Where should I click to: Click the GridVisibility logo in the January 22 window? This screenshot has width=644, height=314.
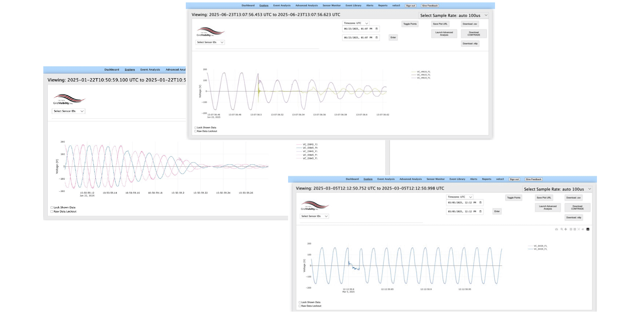[69, 100]
